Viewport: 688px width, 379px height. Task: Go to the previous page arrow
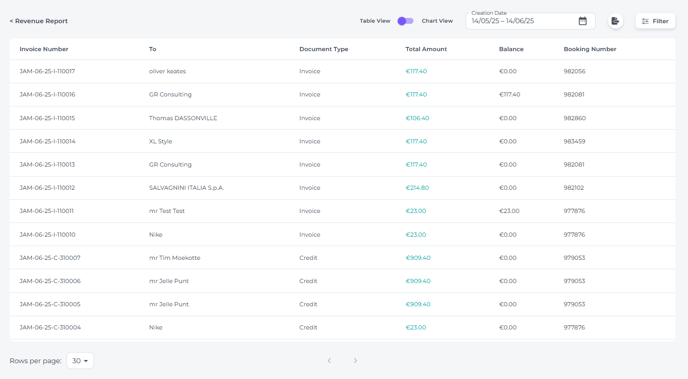coord(329,361)
